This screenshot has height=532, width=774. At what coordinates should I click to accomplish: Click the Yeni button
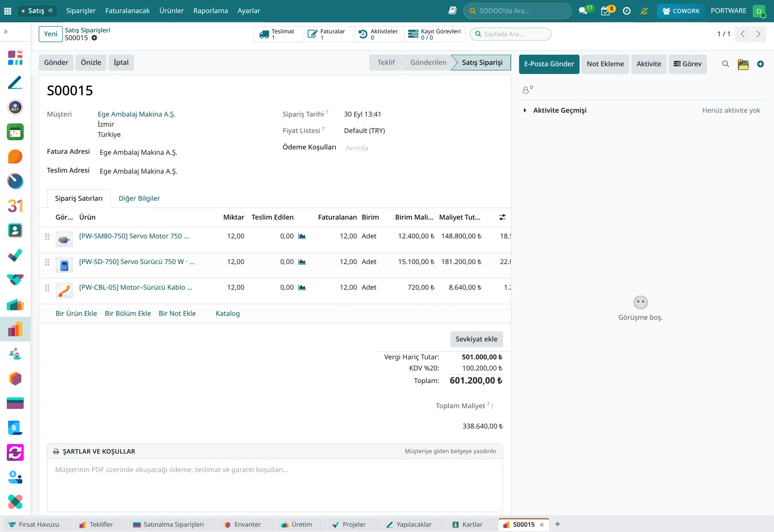pos(51,34)
